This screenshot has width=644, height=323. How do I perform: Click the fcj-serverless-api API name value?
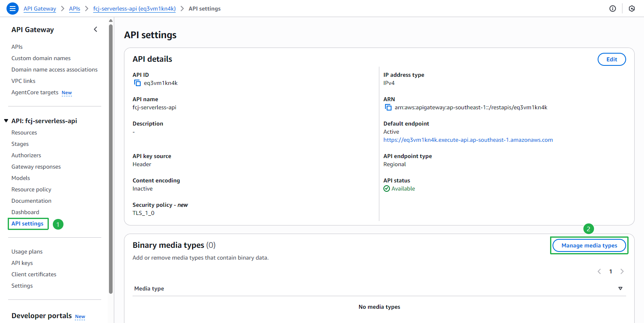click(154, 107)
